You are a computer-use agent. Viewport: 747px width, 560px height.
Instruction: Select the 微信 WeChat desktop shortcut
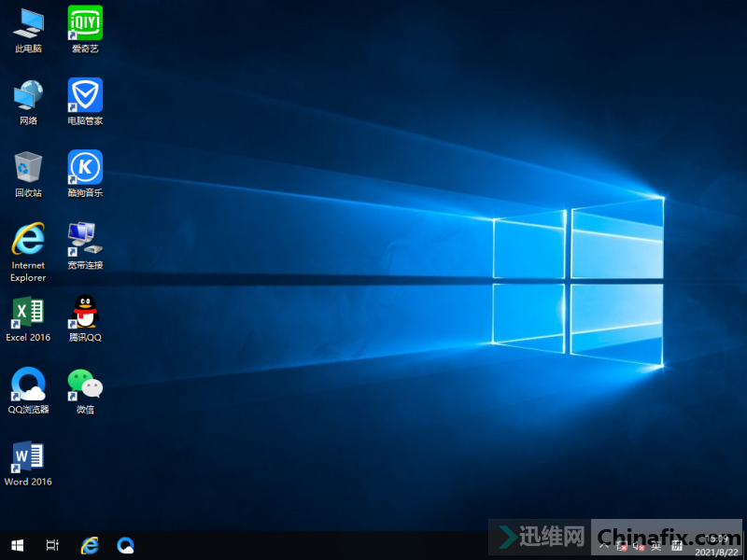85,390
